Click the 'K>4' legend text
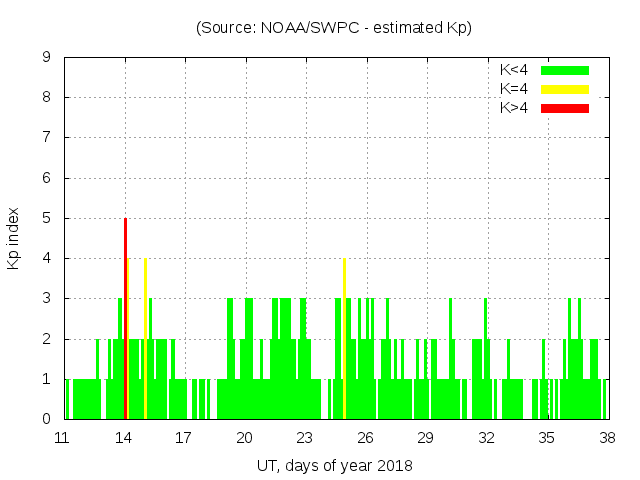 click(514, 108)
